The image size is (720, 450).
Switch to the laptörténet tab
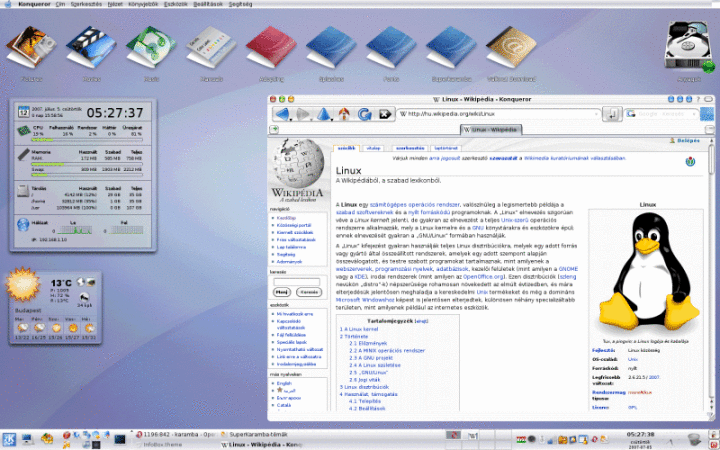tap(446, 148)
